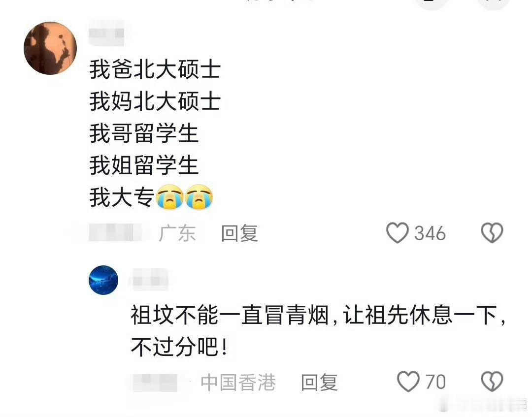Select the 广东 location label
This screenshot has width=532, height=417.
(177, 233)
